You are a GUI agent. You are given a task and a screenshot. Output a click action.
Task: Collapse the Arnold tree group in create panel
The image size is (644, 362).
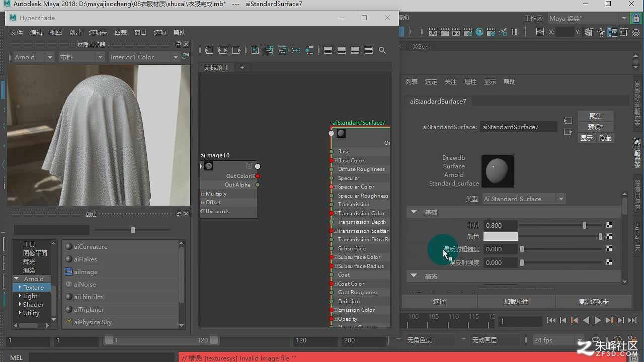click(x=17, y=279)
